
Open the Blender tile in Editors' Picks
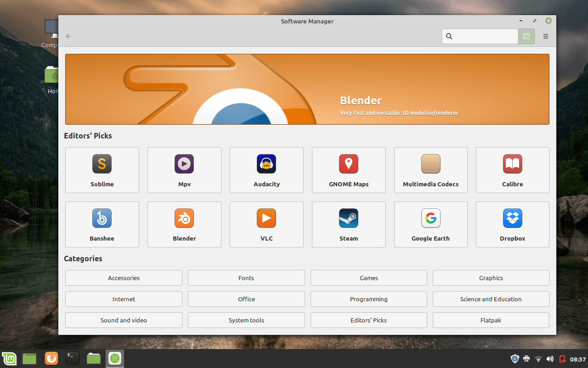pyautogui.click(x=184, y=224)
